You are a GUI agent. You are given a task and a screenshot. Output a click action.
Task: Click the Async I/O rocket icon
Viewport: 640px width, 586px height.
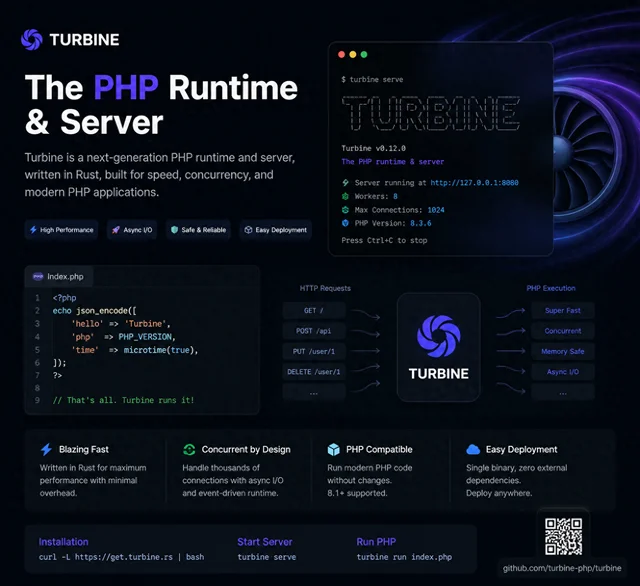pos(116,230)
